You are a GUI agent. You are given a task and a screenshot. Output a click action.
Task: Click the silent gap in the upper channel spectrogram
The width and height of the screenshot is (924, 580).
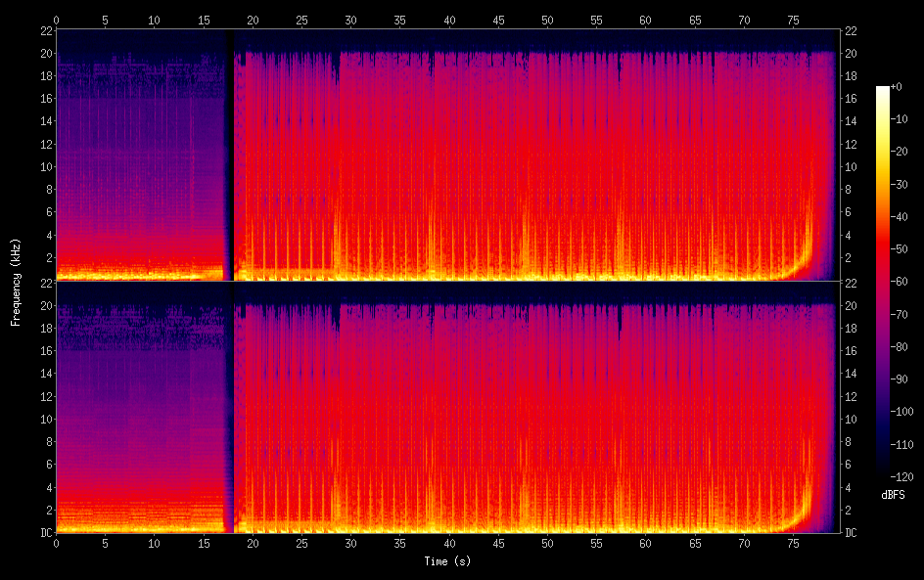(x=230, y=156)
